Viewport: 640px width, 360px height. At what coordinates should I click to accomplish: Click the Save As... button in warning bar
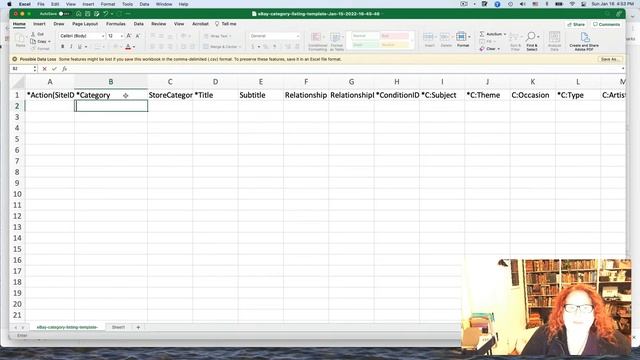pyautogui.click(x=609, y=59)
